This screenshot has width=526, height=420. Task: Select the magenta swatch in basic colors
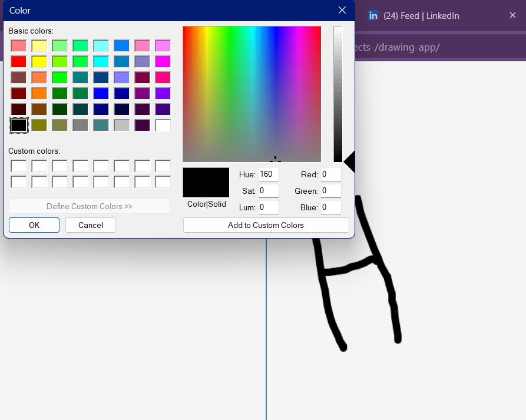coord(163,61)
